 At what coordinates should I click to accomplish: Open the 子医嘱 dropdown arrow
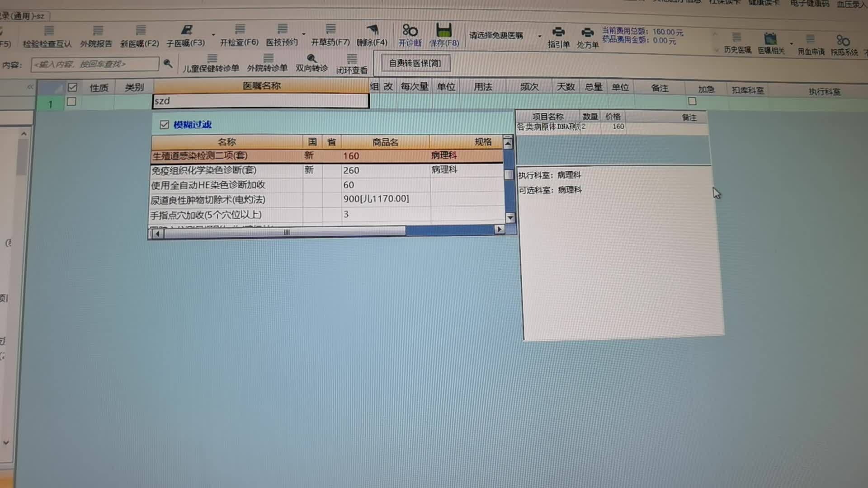tap(213, 35)
